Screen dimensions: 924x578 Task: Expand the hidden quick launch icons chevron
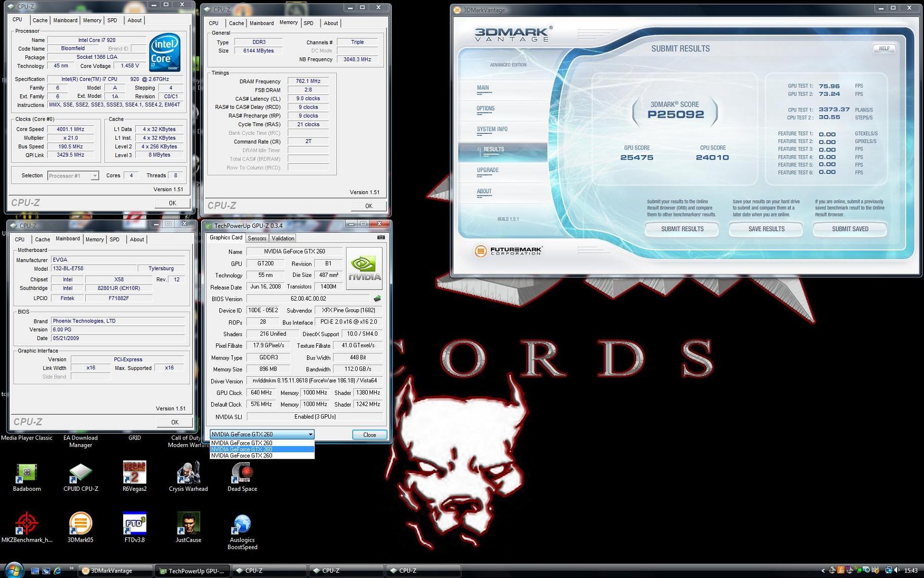coord(71,568)
